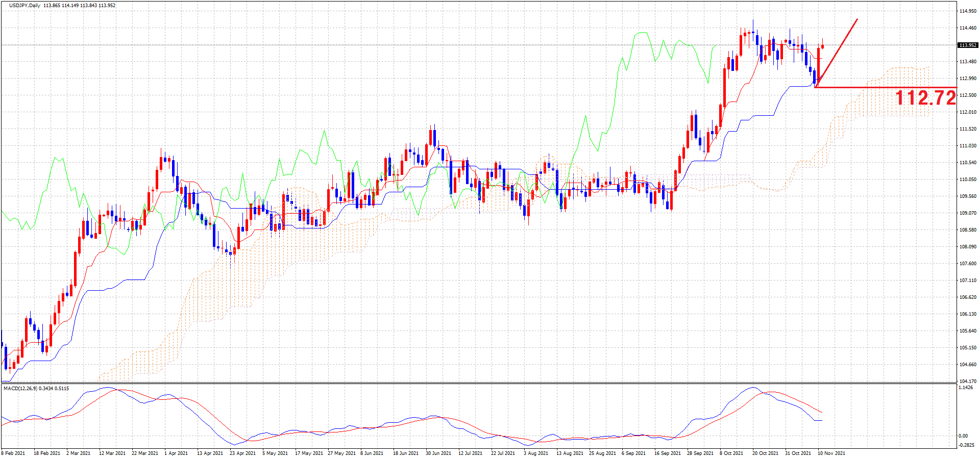Click the current price tag 113.952
Viewport: 980px width, 459px height.
pyautogui.click(x=968, y=45)
